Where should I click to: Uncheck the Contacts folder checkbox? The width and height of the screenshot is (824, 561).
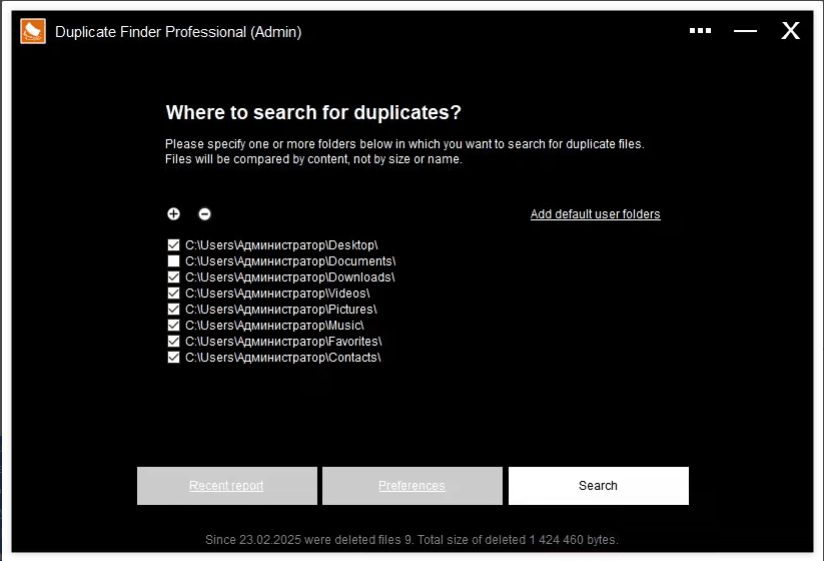[173, 357]
